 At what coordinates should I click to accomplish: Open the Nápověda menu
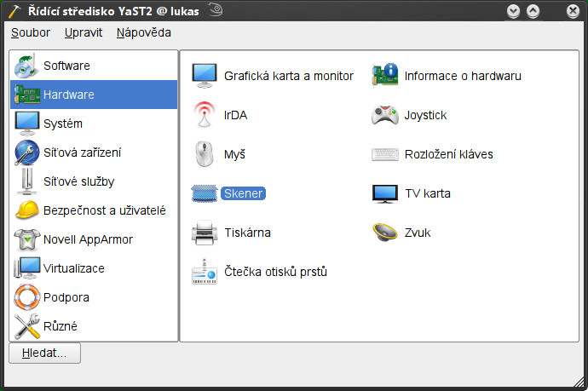144,32
